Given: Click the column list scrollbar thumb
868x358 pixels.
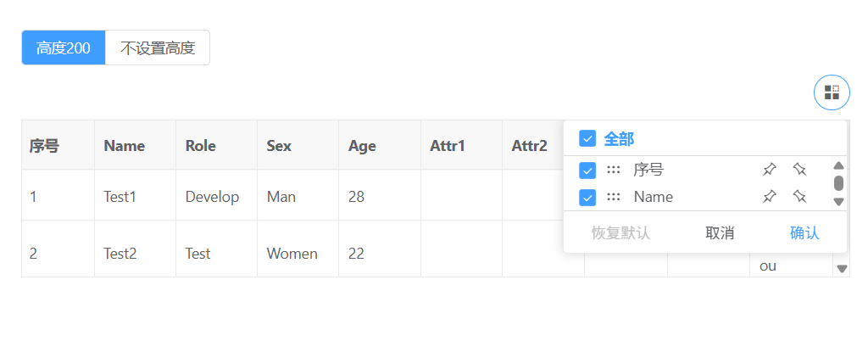Looking at the screenshot, I should coord(838,182).
